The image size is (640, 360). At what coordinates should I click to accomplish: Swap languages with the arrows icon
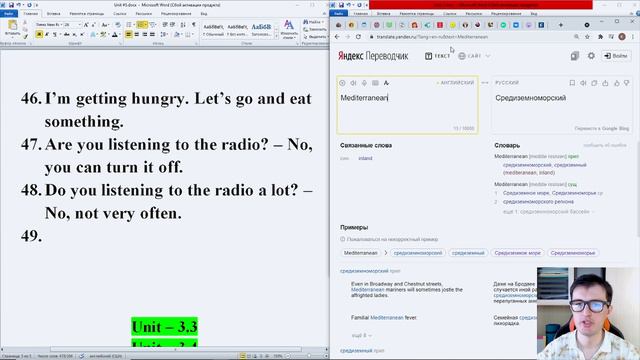pos(485,83)
